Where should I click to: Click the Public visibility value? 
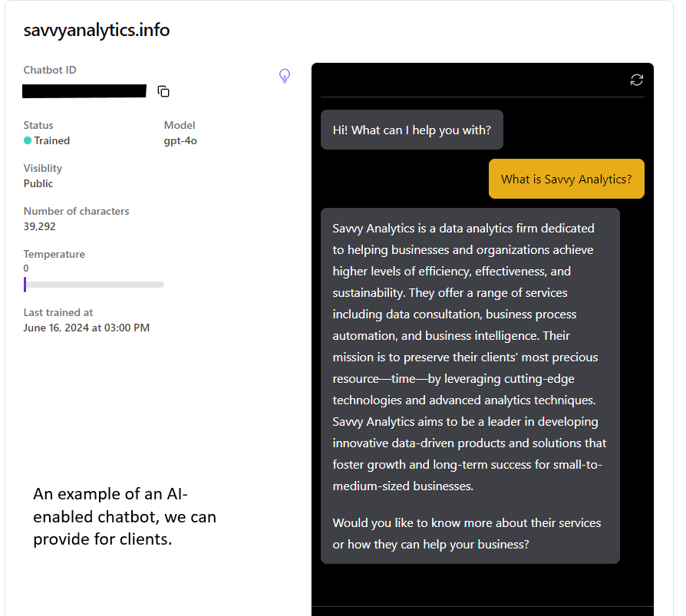coord(38,184)
